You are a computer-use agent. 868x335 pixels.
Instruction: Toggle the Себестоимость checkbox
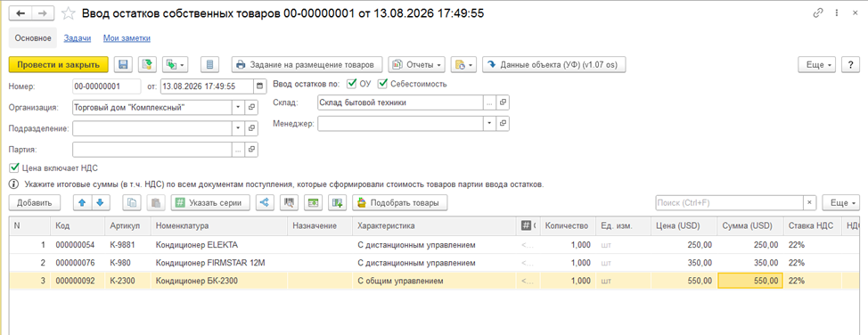pos(382,84)
